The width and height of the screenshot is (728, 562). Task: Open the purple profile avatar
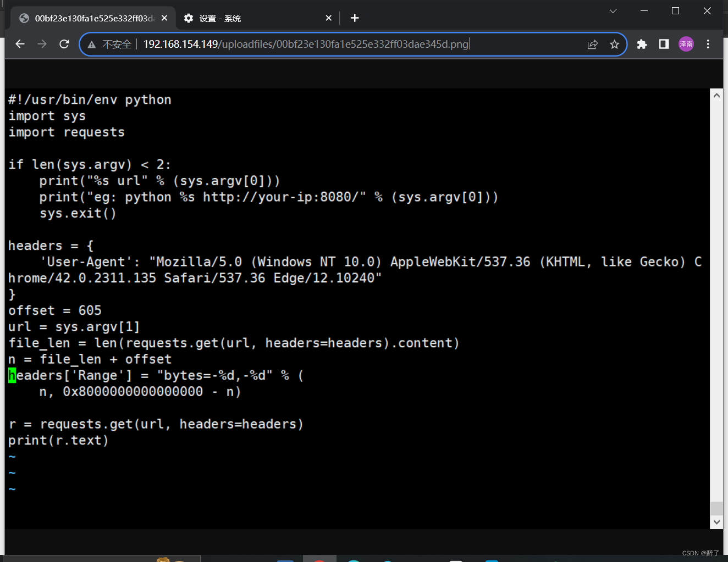click(686, 44)
